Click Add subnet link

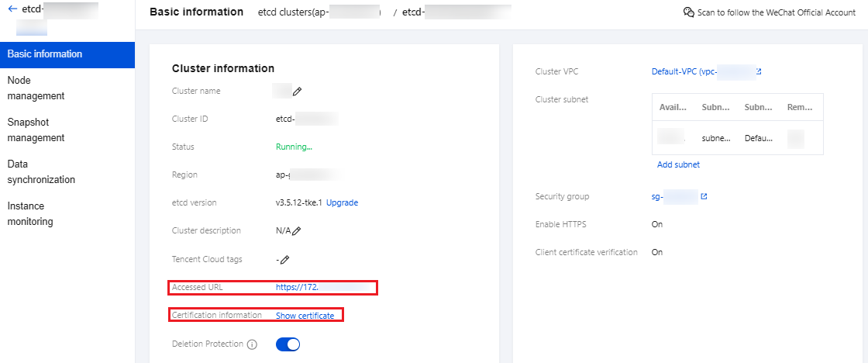(678, 164)
